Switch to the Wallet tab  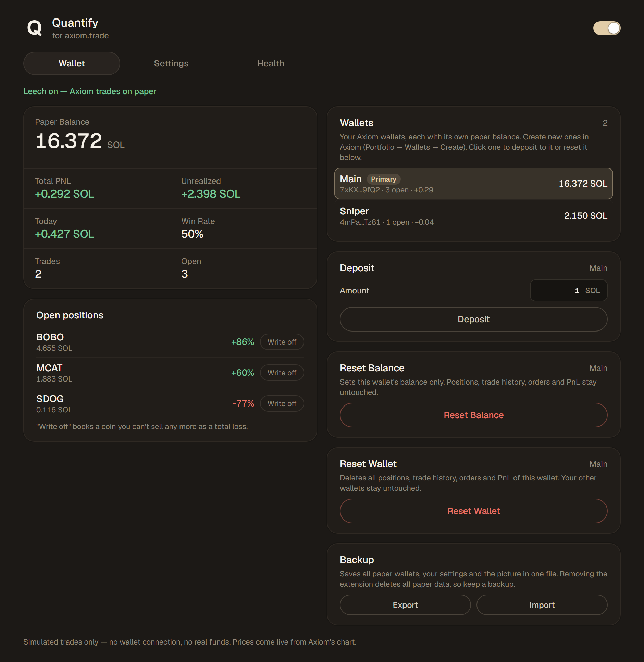click(72, 63)
